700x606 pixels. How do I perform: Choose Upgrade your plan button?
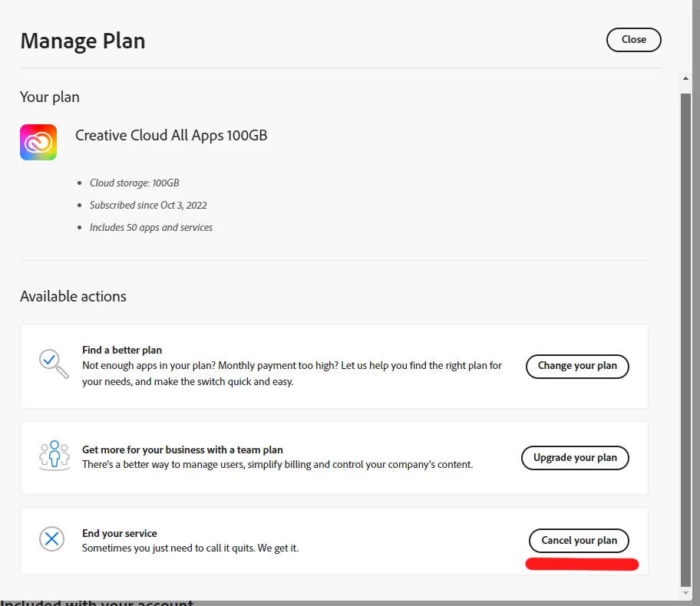click(x=575, y=458)
